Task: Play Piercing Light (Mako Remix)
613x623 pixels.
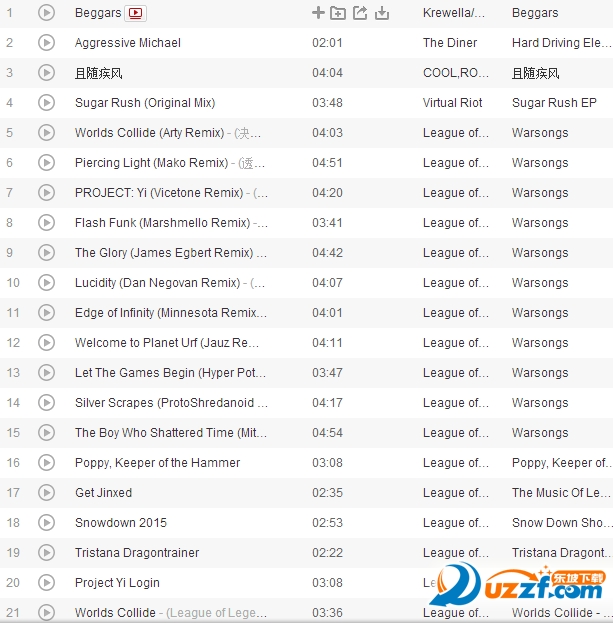Action: [x=46, y=163]
